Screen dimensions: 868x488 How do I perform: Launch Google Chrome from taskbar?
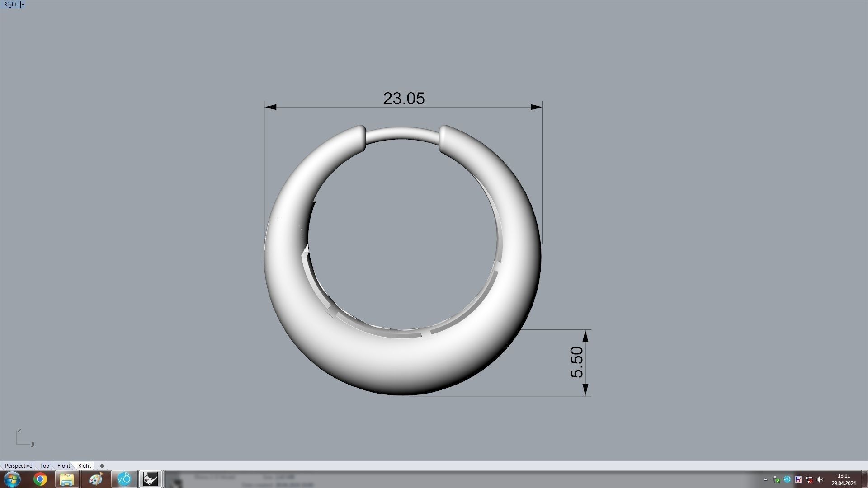pyautogui.click(x=40, y=479)
